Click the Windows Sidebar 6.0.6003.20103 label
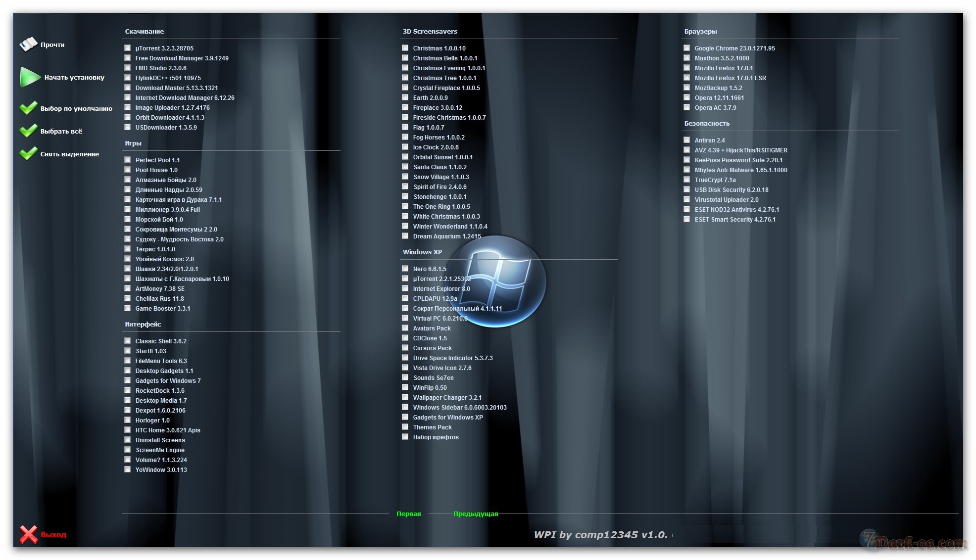 pyautogui.click(x=460, y=408)
